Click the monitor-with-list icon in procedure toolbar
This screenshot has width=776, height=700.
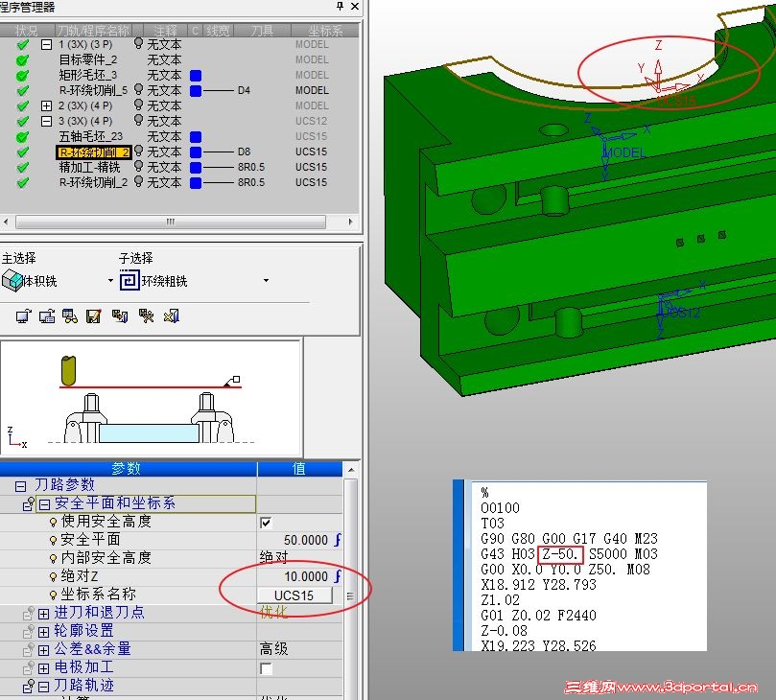coord(47,315)
